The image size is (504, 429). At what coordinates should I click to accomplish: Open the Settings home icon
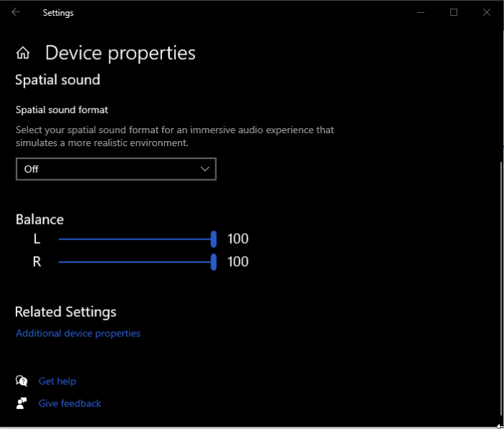23,53
